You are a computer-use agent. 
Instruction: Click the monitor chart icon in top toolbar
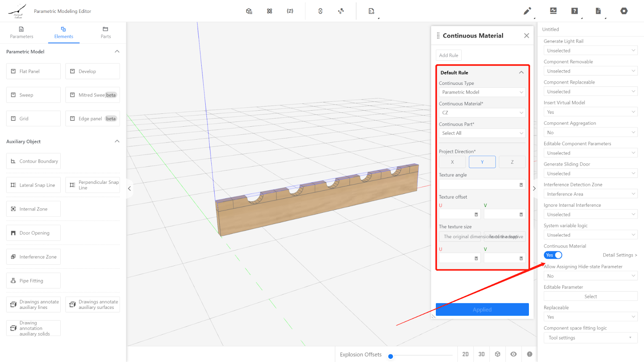click(x=553, y=11)
